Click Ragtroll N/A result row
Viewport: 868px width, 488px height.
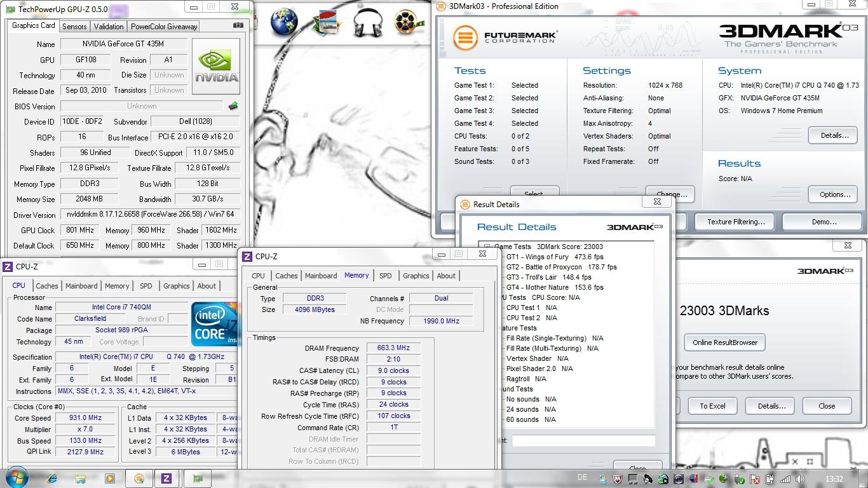[x=526, y=379]
